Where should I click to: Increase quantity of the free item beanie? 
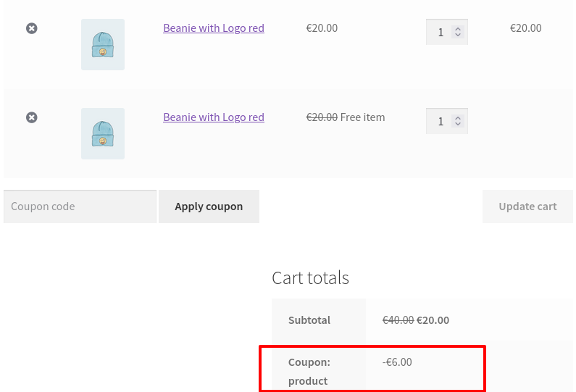[x=458, y=118]
